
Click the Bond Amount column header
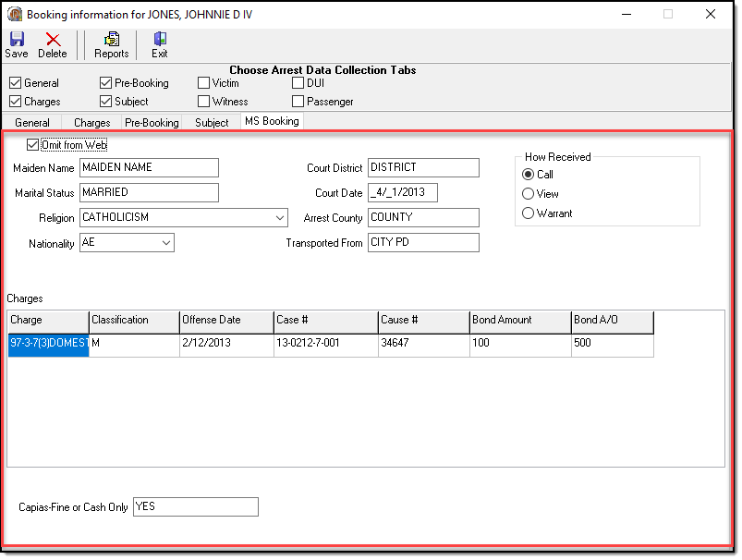[519, 320]
